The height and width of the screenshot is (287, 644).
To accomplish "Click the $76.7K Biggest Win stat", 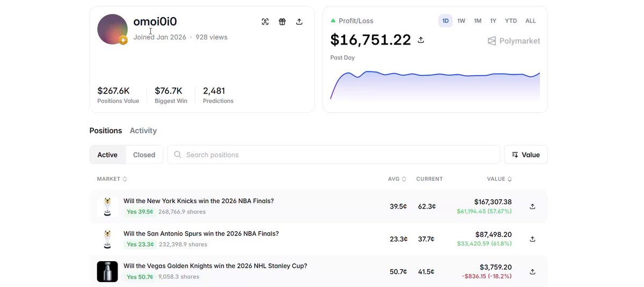I will click(x=171, y=95).
